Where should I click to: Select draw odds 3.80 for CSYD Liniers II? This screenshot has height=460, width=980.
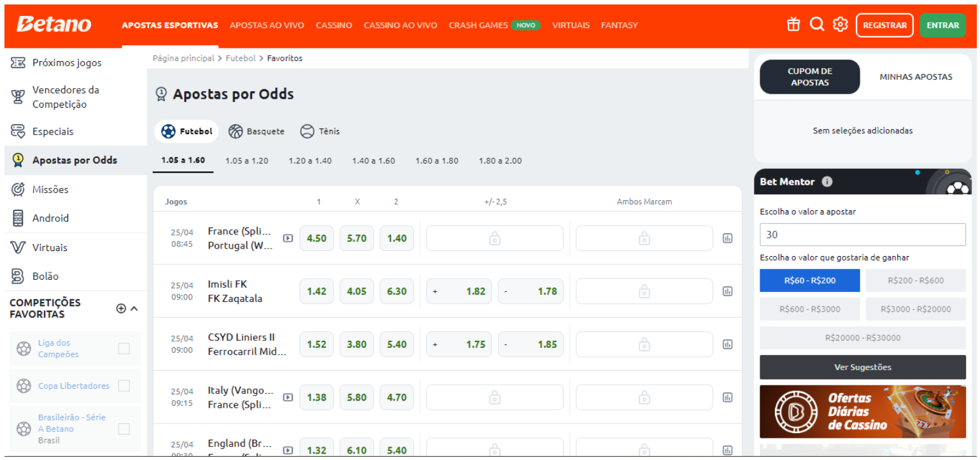(357, 344)
